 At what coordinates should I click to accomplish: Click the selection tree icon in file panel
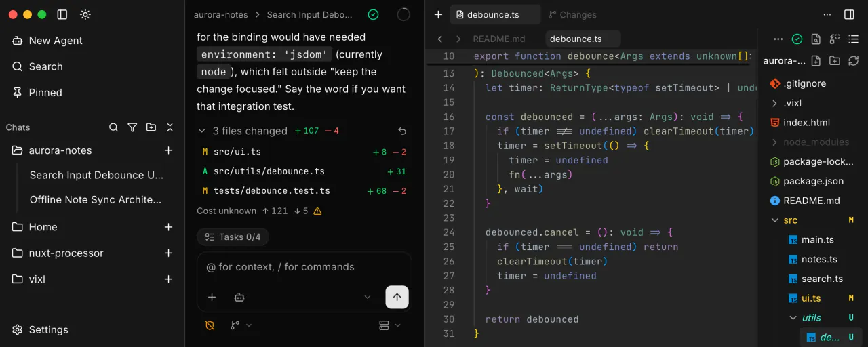point(834,39)
